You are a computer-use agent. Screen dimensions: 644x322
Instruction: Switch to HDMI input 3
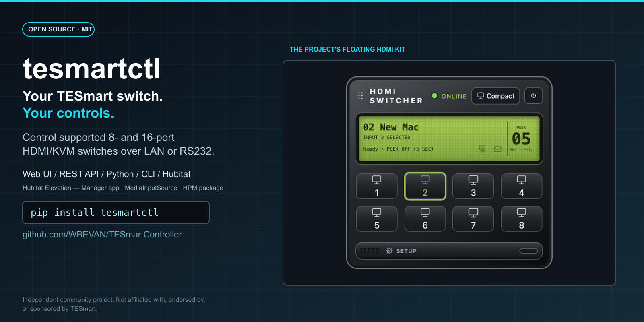pyautogui.click(x=473, y=186)
